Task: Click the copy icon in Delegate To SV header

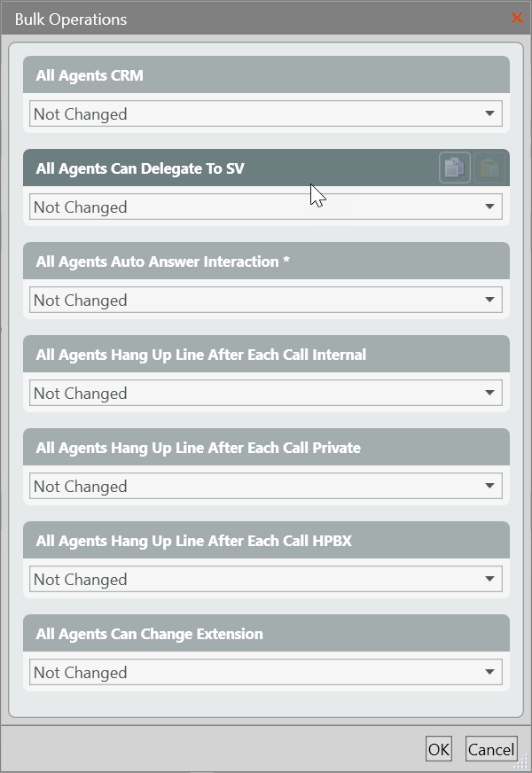Action: pos(455,168)
